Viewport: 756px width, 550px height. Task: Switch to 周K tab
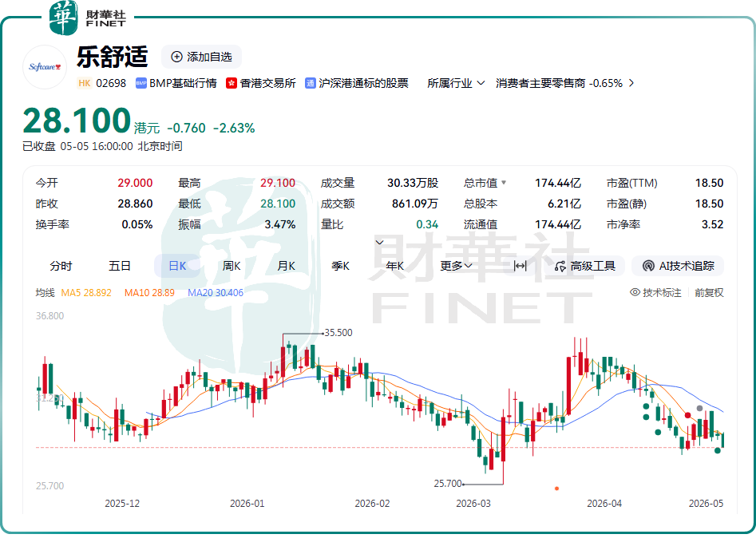tap(232, 266)
